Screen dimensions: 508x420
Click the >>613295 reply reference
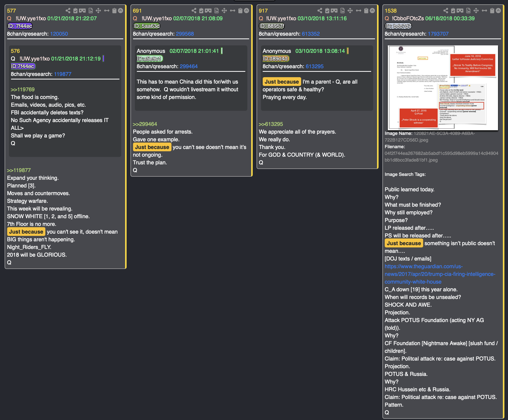271,124
